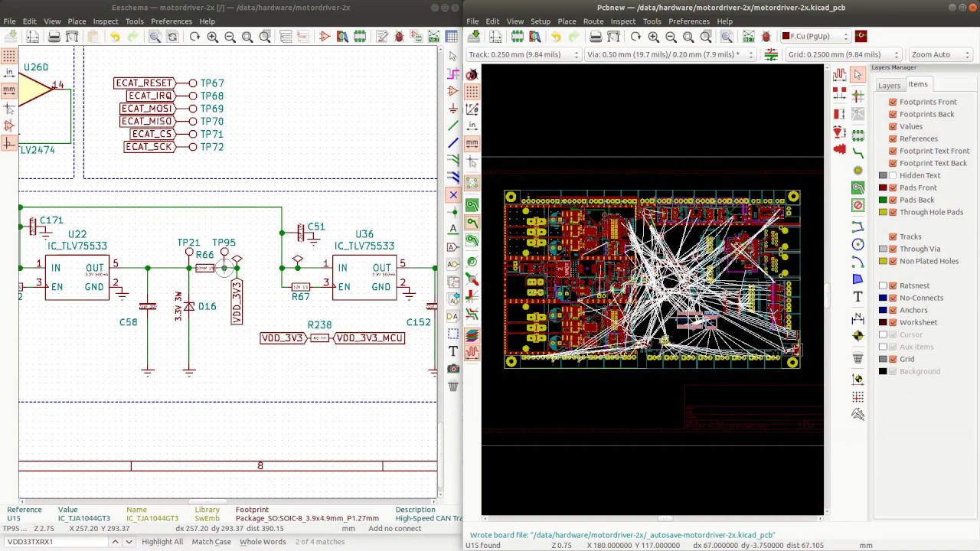Open Find tool in Eeschema toolbar
The image size is (980, 551).
[x=155, y=37]
